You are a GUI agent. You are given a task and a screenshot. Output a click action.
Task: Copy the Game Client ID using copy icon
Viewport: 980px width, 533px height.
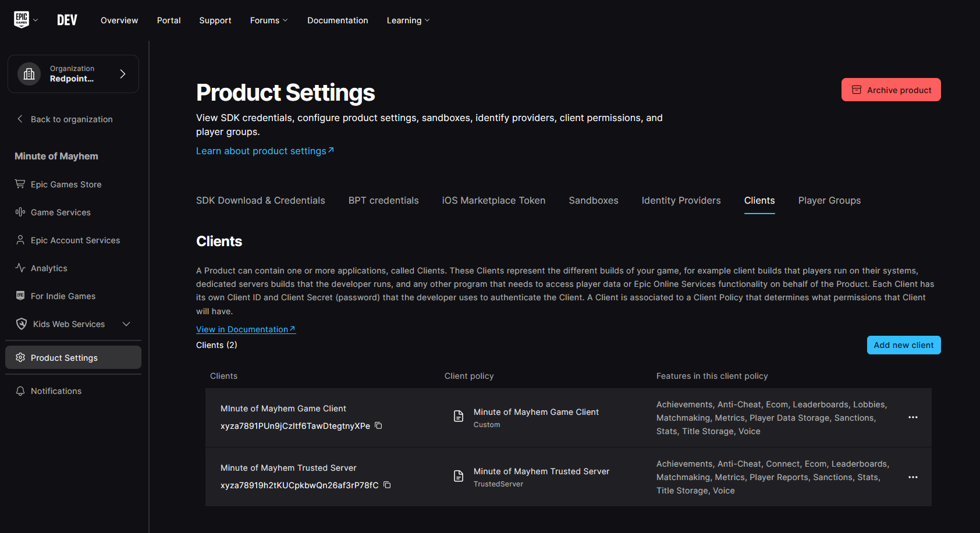click(x=378, y=425)
